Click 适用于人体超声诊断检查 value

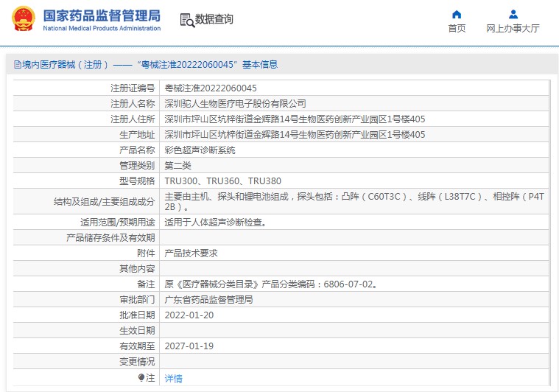215,223
